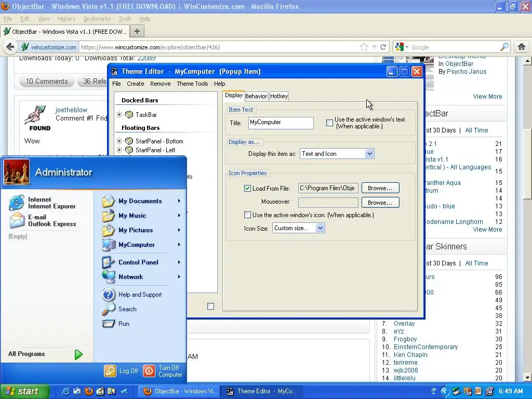
Task: Open the search engine selector dropdown
Action: 403,47
